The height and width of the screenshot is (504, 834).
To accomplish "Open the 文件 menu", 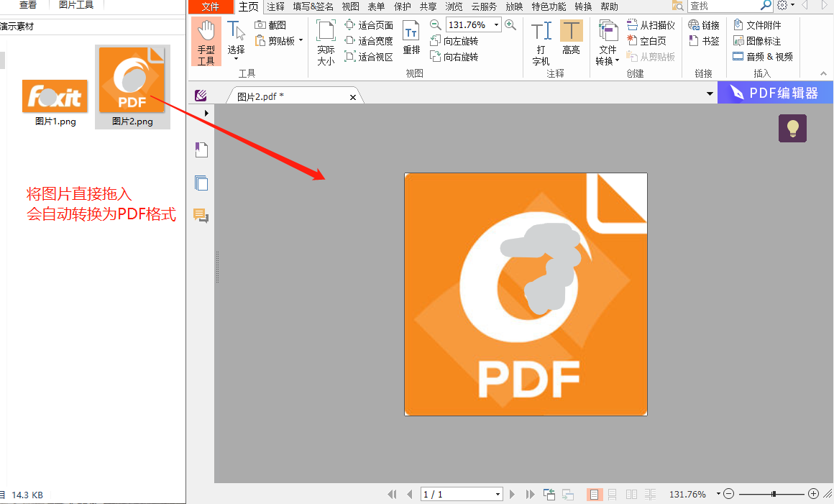I will pos(211,6).
